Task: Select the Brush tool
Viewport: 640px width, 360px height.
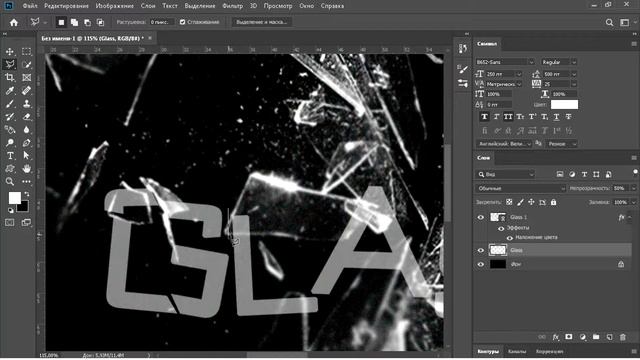Action: pyautogui.click(x=10, y=104)
